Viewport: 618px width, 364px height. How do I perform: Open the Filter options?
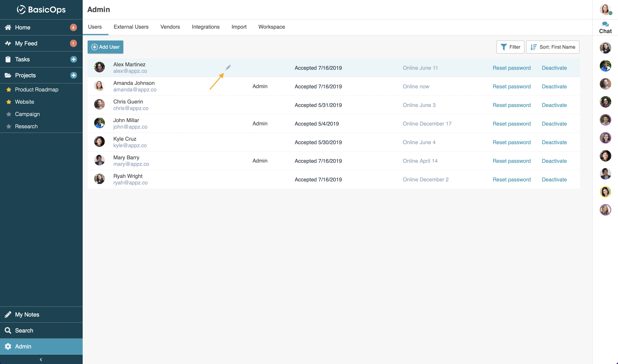pos(510,47)
